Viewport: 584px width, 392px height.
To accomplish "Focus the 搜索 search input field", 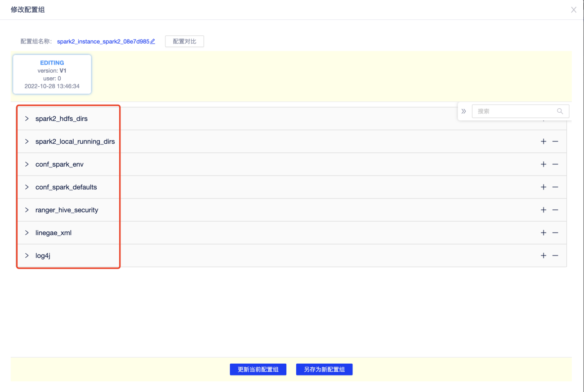I will 521,111.
